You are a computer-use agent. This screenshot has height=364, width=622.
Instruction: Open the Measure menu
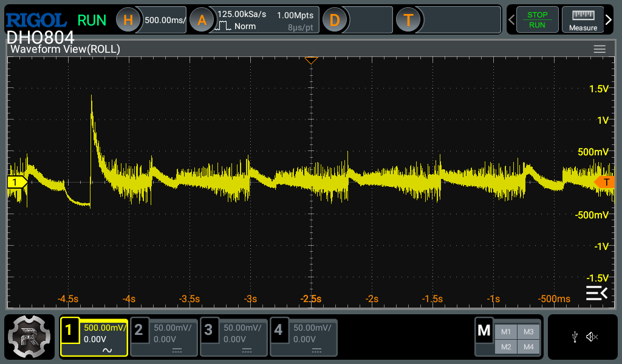coord(583,20)
